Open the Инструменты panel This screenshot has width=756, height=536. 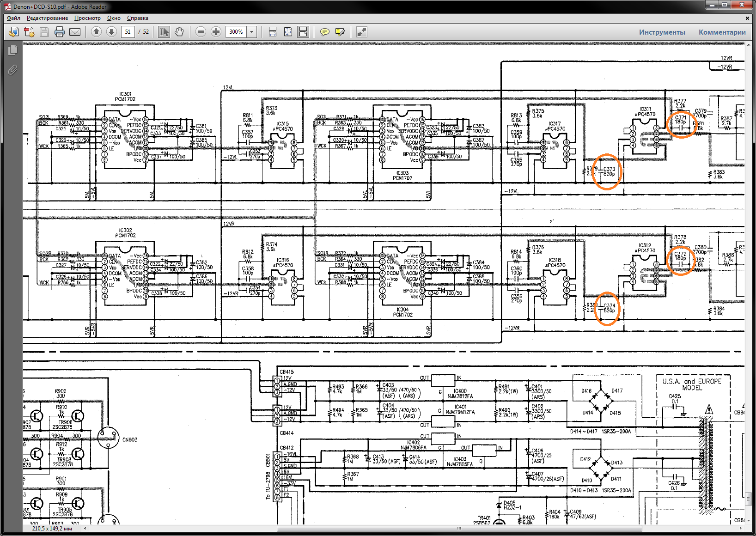click(x=662, y=32)
